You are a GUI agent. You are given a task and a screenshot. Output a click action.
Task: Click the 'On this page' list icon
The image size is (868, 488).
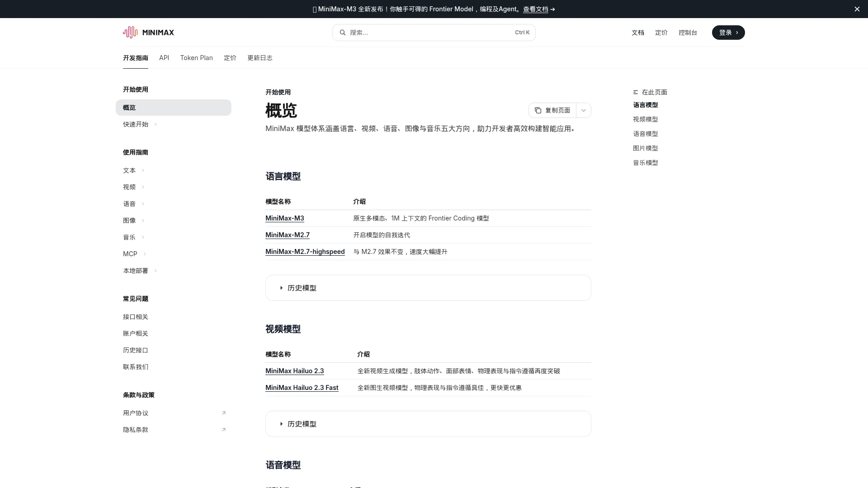coord(636,92)
